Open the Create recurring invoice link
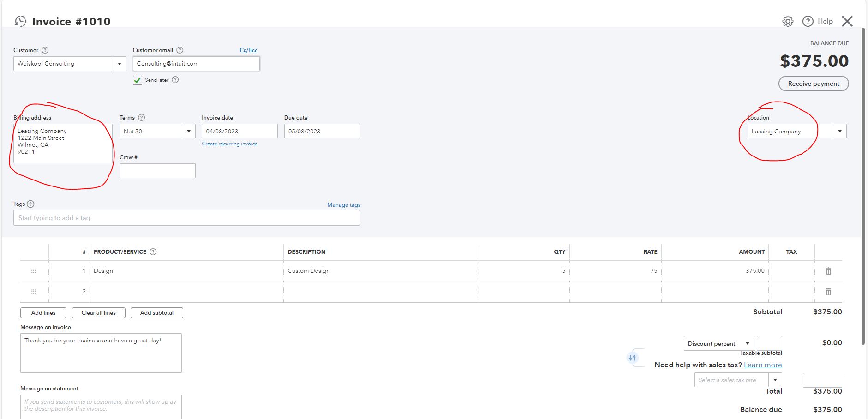Image resolution: width=868 pixels, height=419 pixels. click(229, 144)
